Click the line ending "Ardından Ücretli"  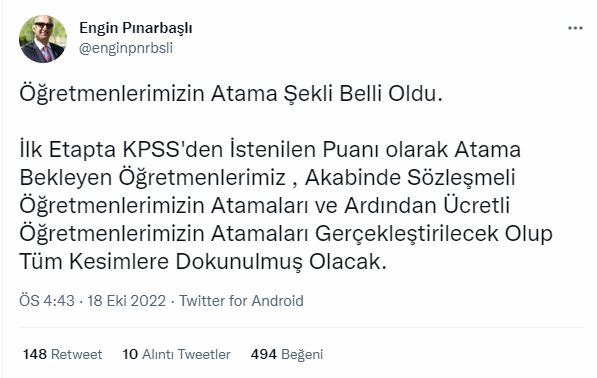(x=265, y=206)
